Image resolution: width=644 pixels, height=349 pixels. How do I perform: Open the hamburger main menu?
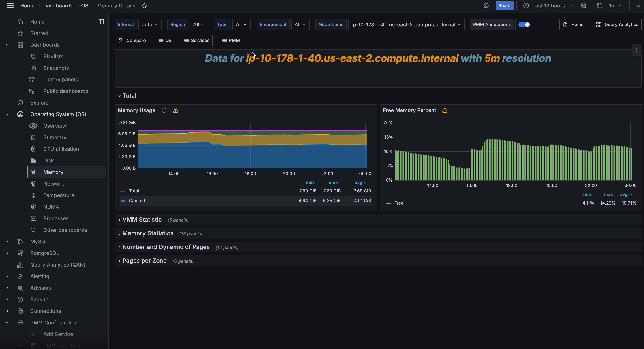[x=10, y=6]
